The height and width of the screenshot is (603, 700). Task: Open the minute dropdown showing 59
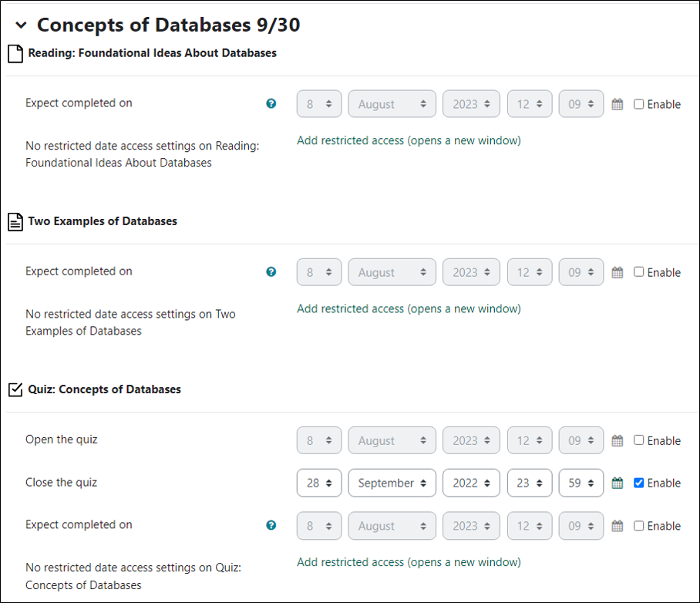click(x=581, y=483)
